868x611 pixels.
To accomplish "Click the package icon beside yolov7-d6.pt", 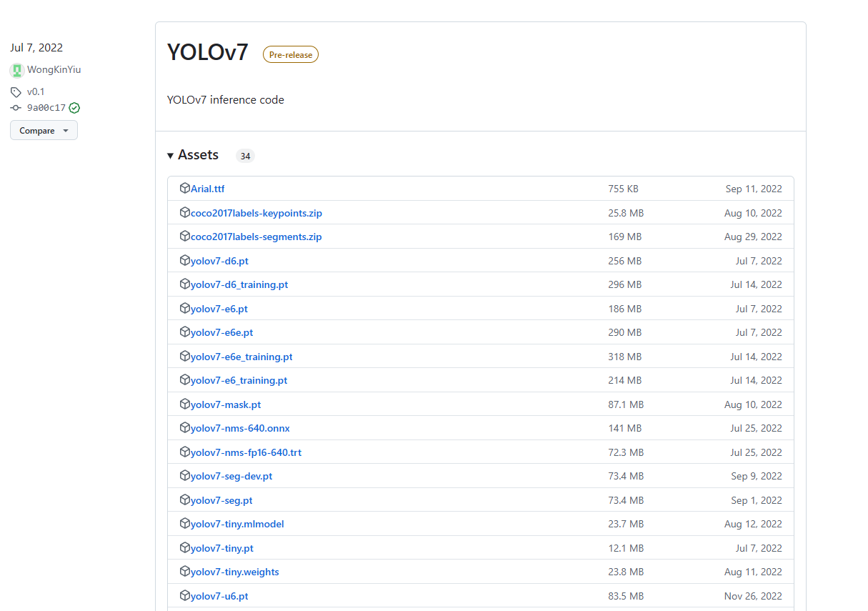I will pos(185,261).
